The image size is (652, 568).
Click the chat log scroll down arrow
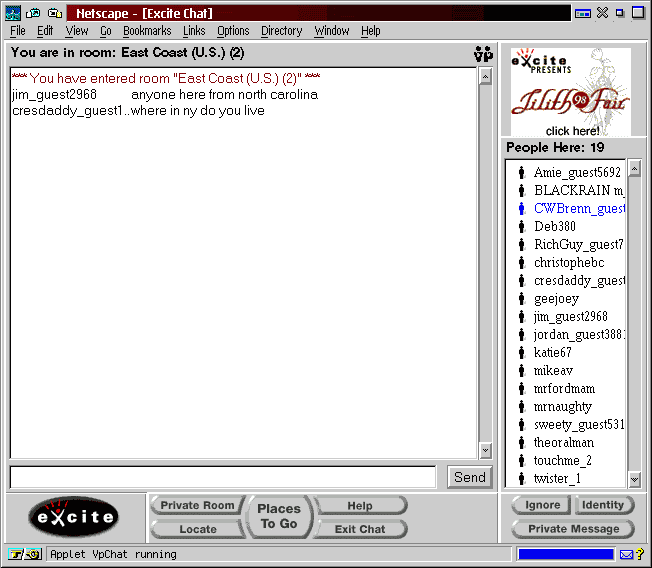point(485,450)
